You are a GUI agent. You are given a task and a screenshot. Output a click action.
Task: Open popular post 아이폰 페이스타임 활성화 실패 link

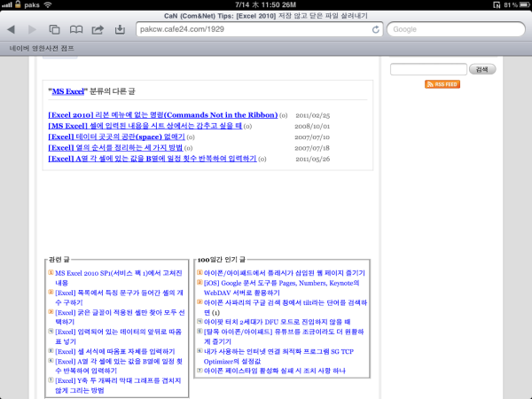click(x=275, y=371)
